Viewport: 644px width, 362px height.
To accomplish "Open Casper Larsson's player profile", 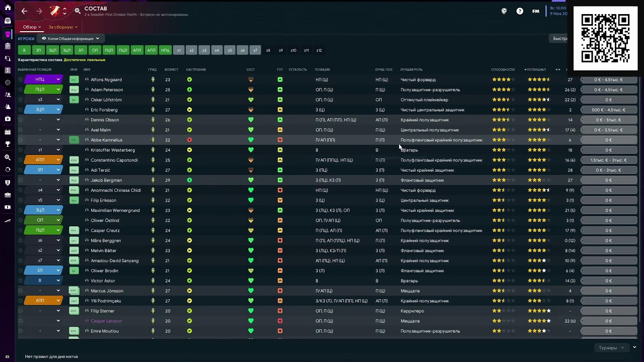I will pyautogui.click(x=106, y=321).
